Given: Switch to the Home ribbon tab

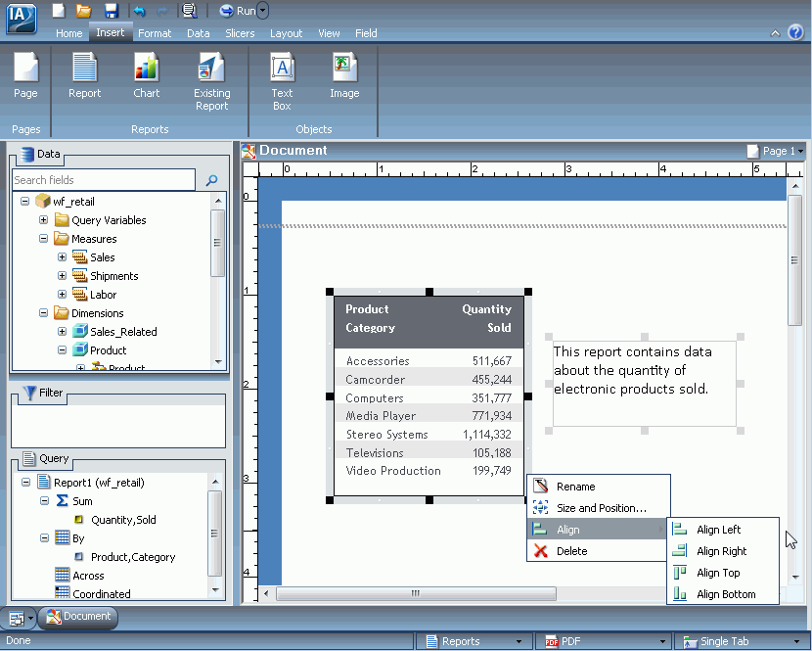Looking at the screenshot, I should coord(68,33).
